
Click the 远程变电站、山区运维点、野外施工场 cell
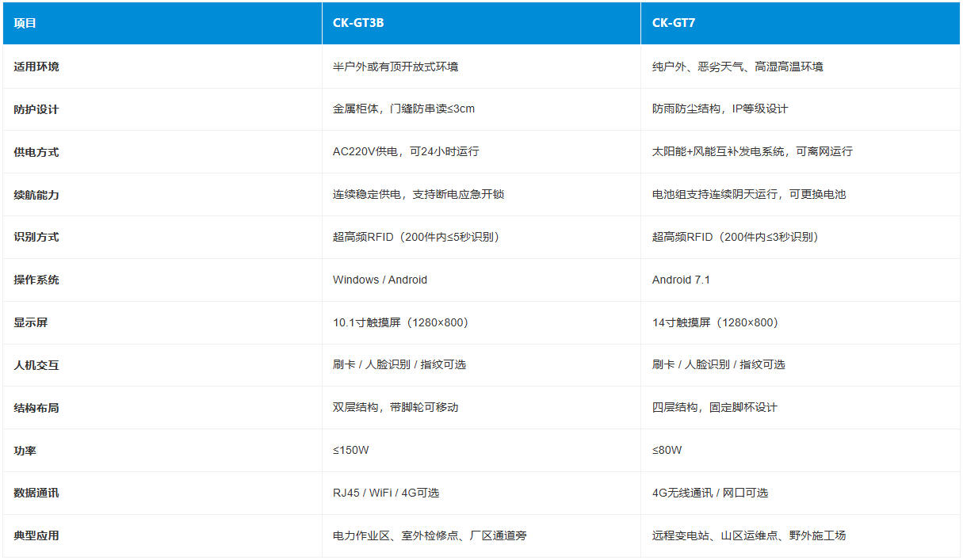[x=748, y=535]
